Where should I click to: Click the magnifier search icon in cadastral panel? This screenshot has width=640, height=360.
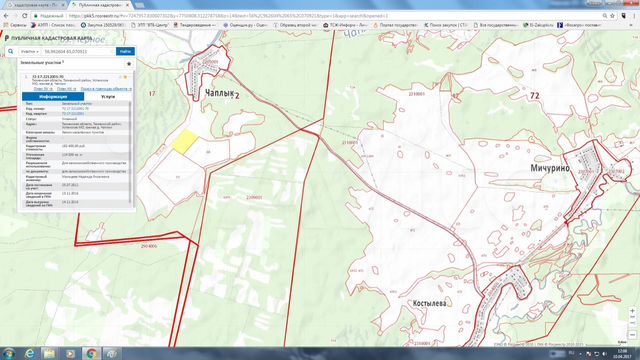(x=11, y=51)
